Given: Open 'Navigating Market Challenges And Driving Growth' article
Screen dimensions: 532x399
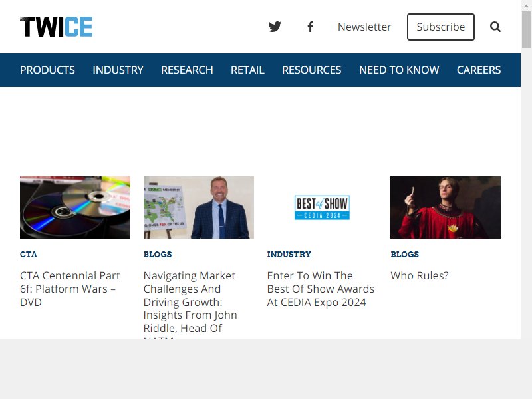Looking at the screenshot, I should coord(190,304).
